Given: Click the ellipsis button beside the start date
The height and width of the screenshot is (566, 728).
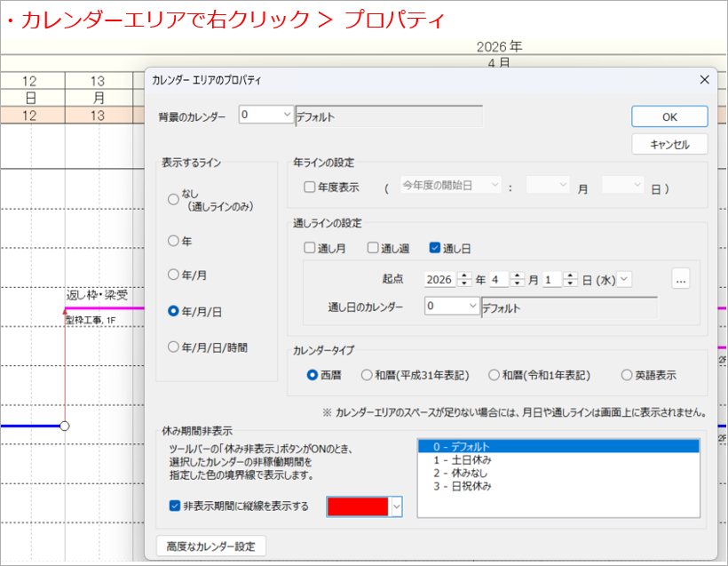Looking at the screenshot, I should coord(681,279).
